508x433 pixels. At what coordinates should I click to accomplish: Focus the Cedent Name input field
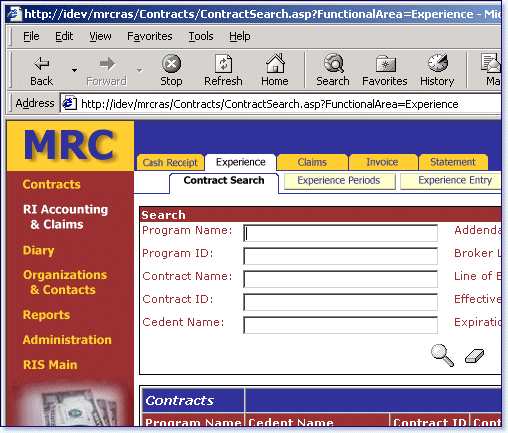point(340,325)
